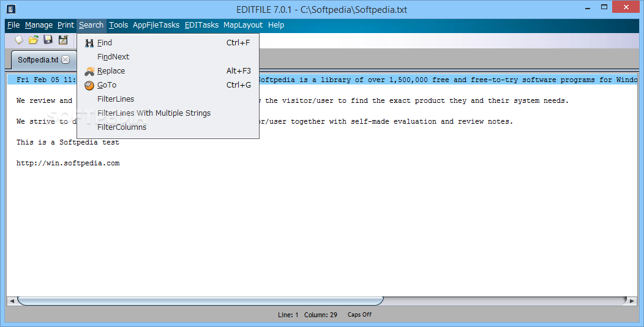Choose FilterLines With Multiple Strings

(x=168, y=113)
